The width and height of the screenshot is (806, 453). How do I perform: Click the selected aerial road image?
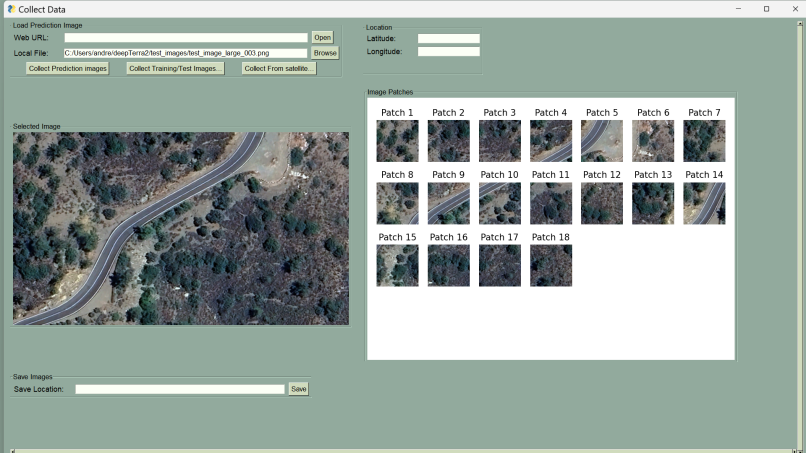pos(181,228)
